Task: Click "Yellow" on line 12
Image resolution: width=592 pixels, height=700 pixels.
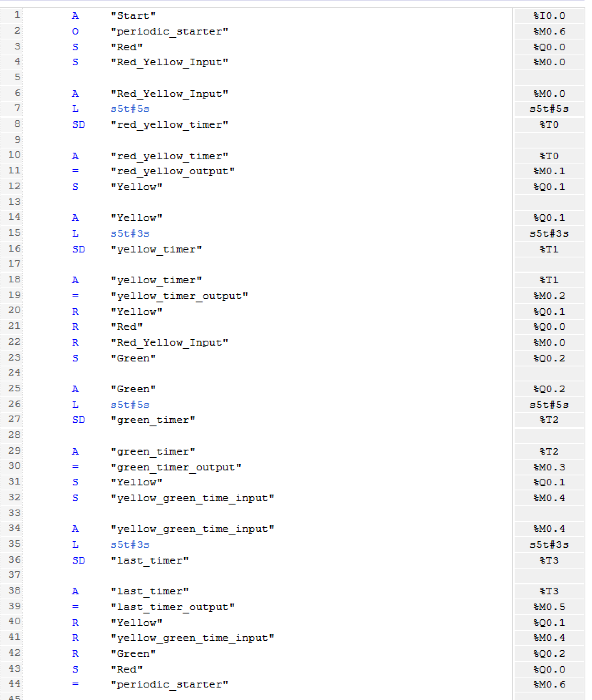Action: pos(136,187)
